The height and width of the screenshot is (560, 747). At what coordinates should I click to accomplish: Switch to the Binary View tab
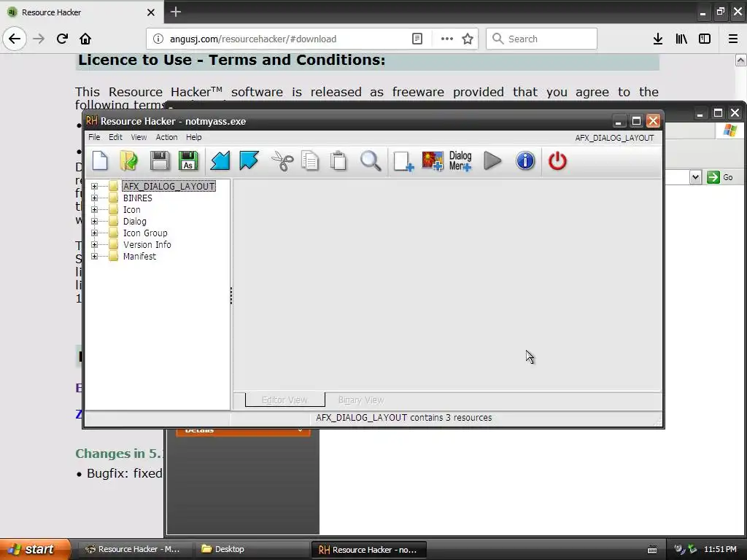click(x=361, y=400)
